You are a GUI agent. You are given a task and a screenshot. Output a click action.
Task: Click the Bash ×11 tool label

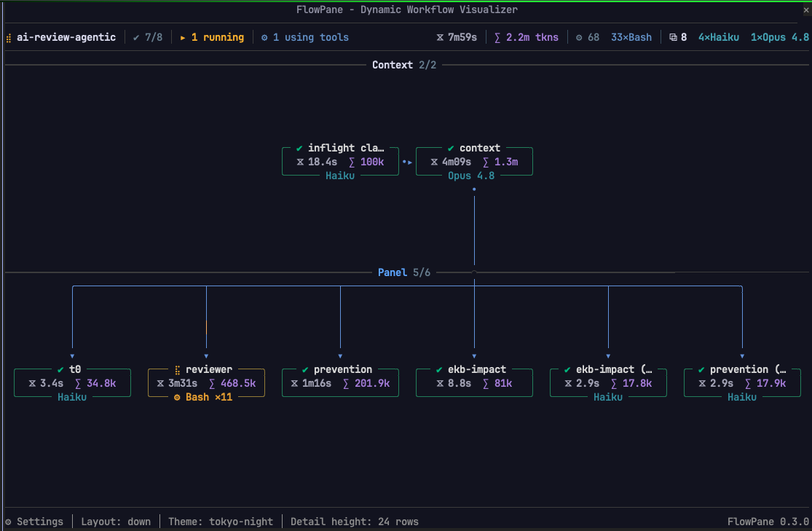click(x=209, y=398)
